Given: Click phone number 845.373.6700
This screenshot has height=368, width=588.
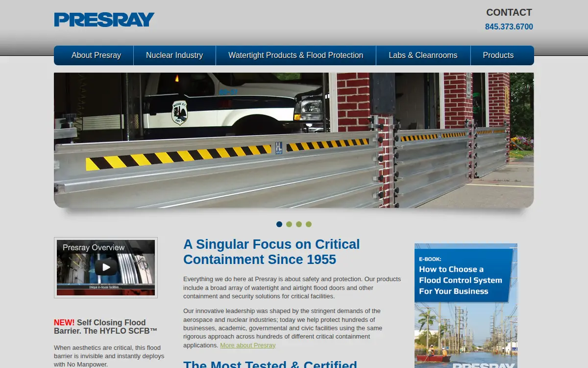Looking at the screenshot, I should (x=509, y=27).
